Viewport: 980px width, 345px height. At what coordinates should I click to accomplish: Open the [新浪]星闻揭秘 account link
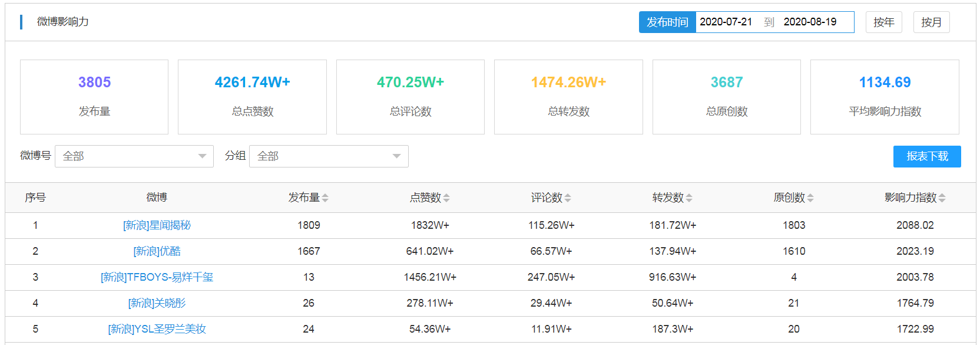tap(157, 225)
